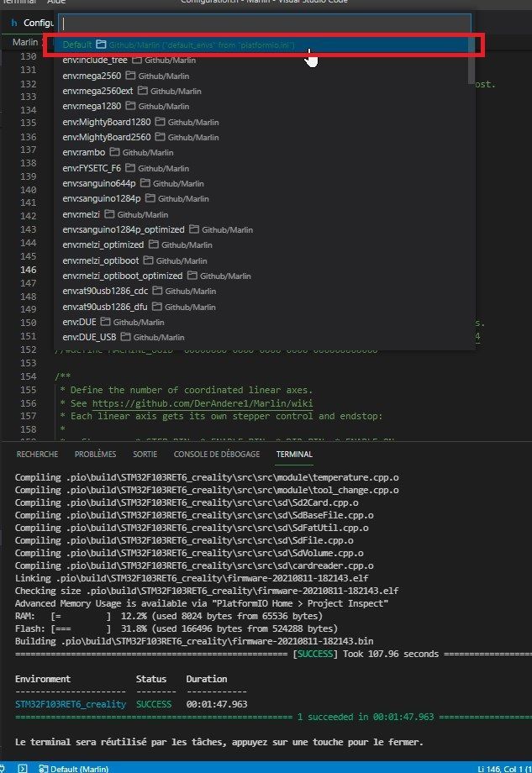This screenshot has width=532, height=773.
Task: Click the folder icon in the Default row
Action: click(x=101, y=45)
